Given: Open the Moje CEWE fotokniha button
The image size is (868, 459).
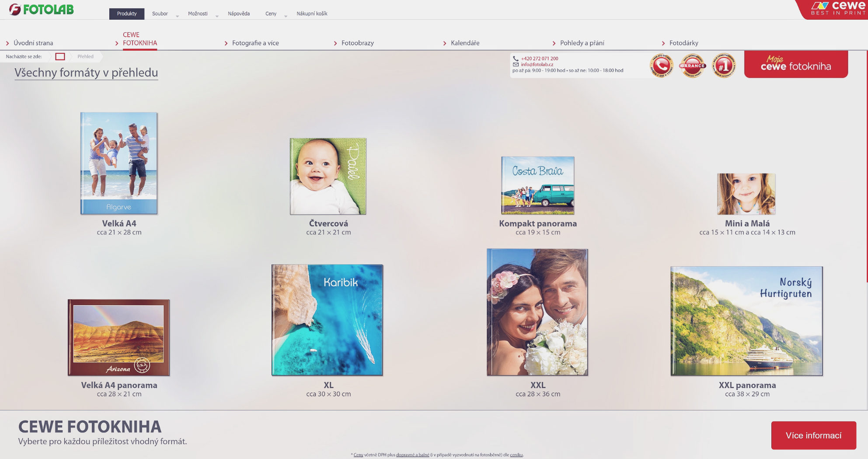Looking at the screenshot, I should (796, 64).
